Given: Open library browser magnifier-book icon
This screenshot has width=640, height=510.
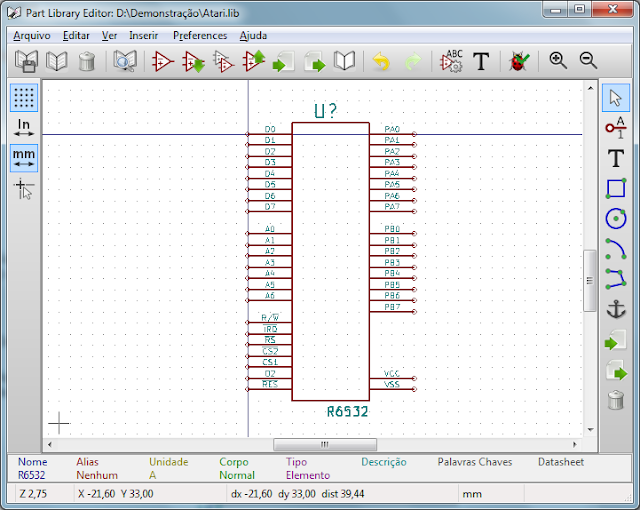Looking at the screenshot, I should (x=124, y=62).
